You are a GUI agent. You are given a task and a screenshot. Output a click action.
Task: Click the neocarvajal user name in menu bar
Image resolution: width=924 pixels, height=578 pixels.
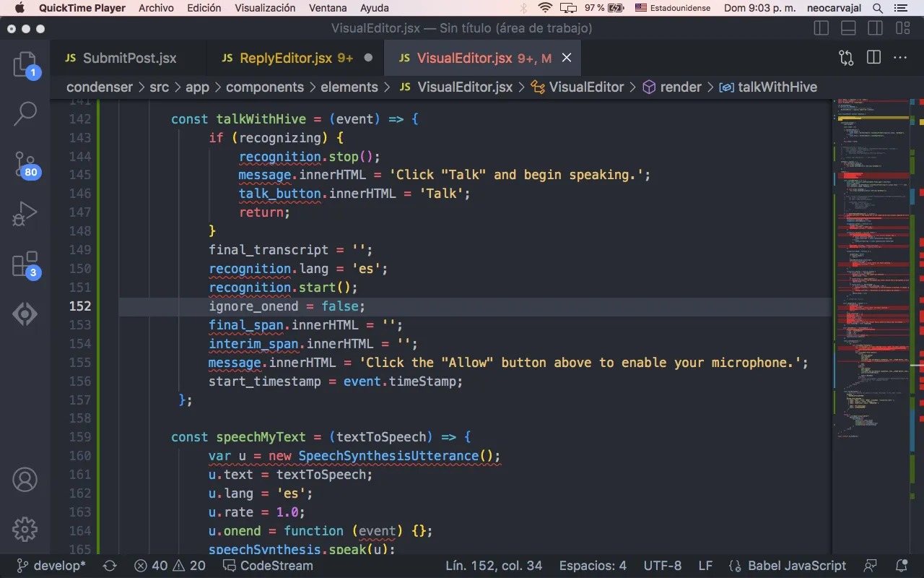click(x=834, y=8)
